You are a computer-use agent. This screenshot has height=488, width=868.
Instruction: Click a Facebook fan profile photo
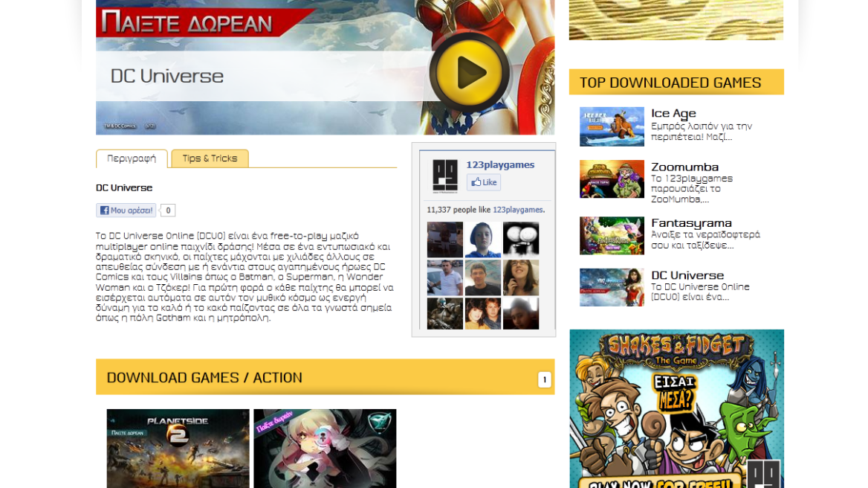coord(444,240)
